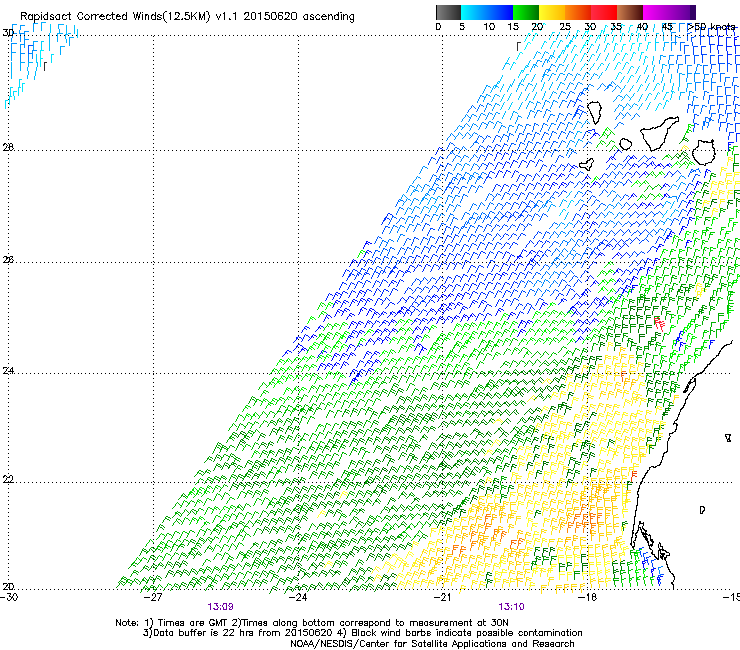Select the red 30-35 knots legend color
The height and width of the screenshot is (650, 740).
[x=604, y=12]
